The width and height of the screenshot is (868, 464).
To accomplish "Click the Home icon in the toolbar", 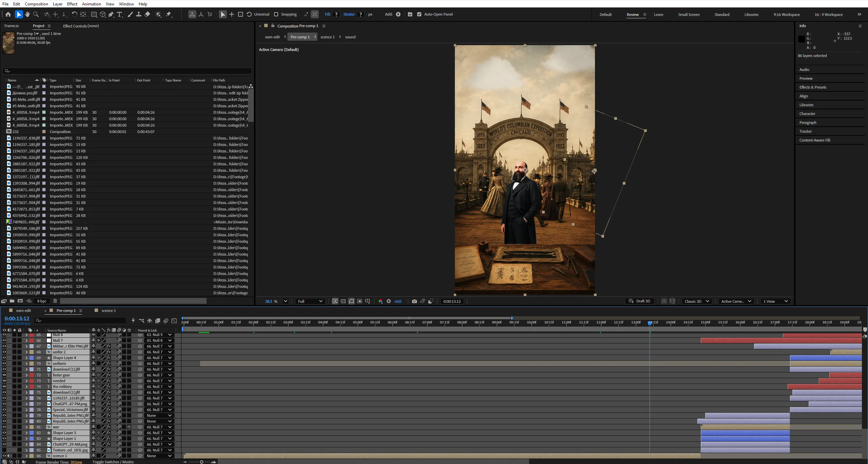I will 8,14.
